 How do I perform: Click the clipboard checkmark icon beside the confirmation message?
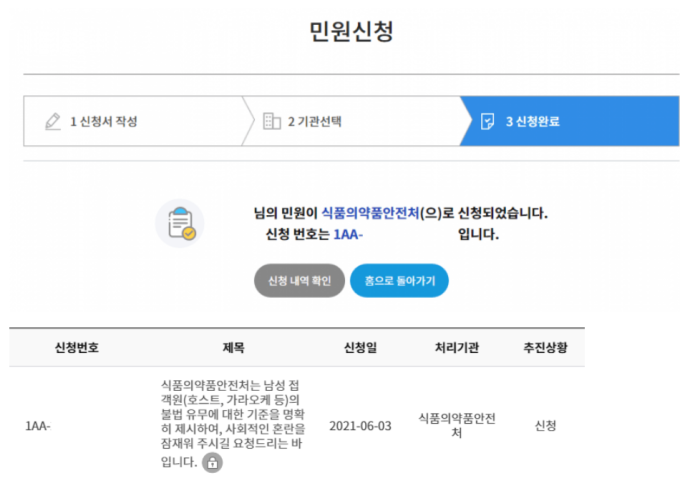(x=180, y=223)
